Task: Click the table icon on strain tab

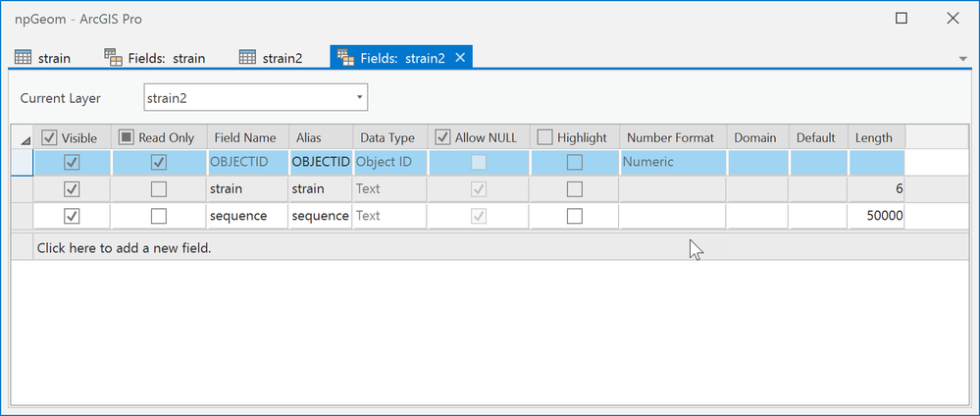Action: (22, 58)
